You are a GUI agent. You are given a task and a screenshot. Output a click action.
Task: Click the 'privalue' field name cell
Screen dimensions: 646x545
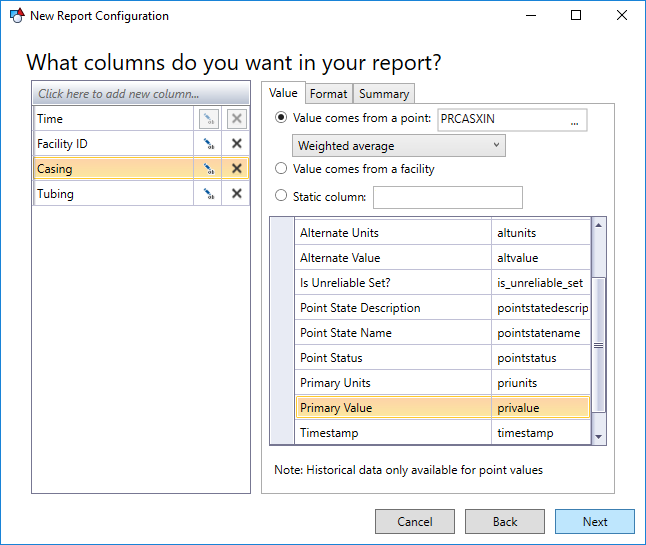tap(541, 408)
